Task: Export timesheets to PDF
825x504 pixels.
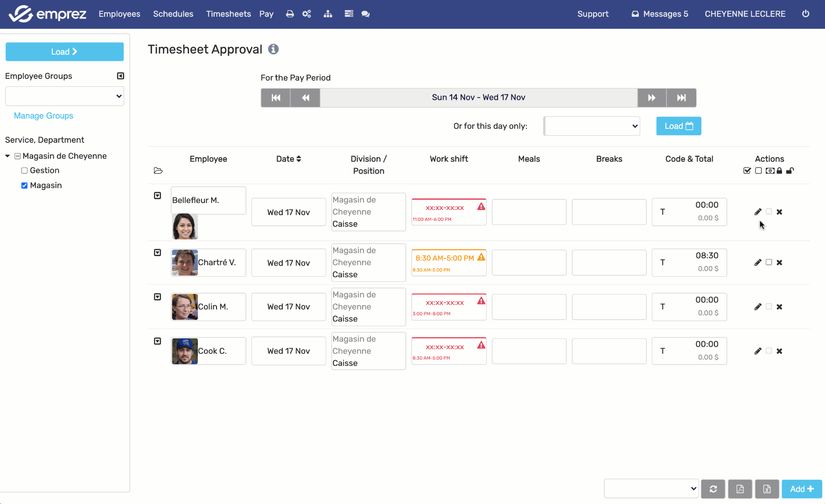Action: click(x=740, y=489)
